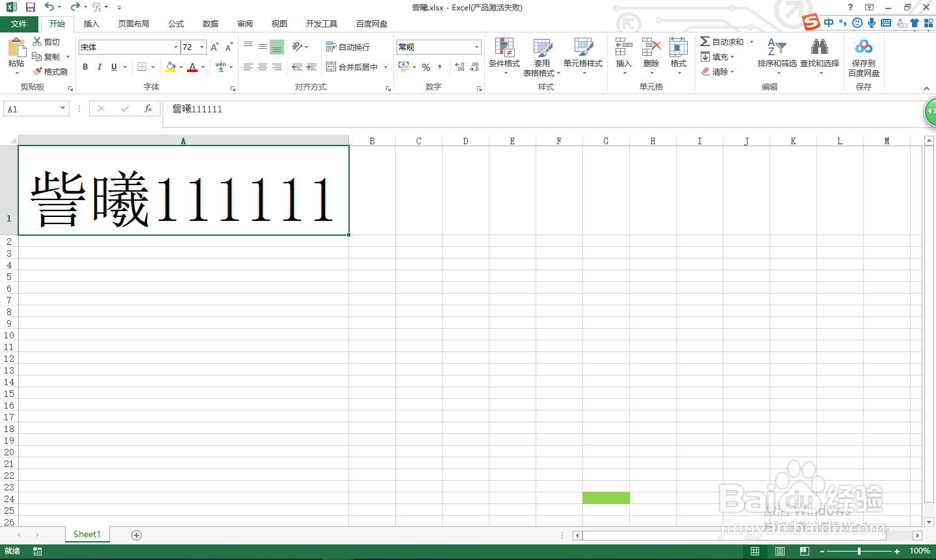This screenshot has width=936, height=560.
Task: Click 保存到百度网盘 button
Action: [863, 58]
